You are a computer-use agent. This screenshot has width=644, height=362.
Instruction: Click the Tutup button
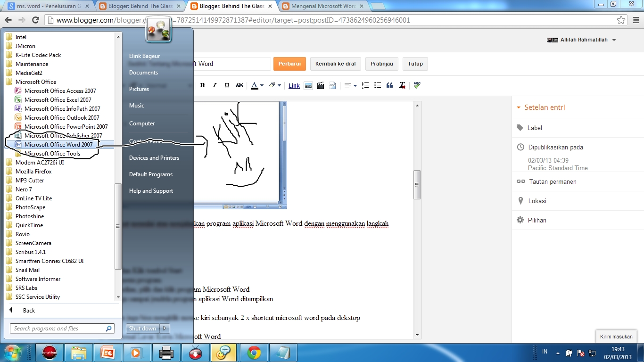tap(415, 64)
